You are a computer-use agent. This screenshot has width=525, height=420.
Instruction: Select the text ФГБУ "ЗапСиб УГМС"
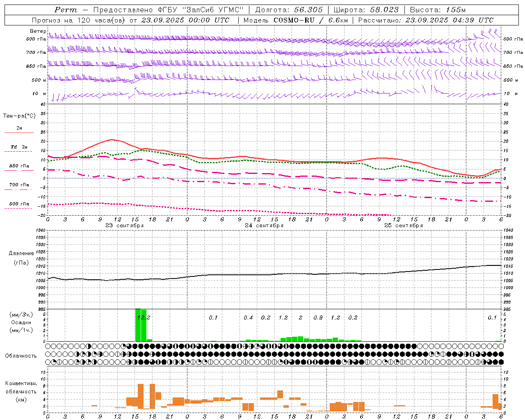click(201, 10)
